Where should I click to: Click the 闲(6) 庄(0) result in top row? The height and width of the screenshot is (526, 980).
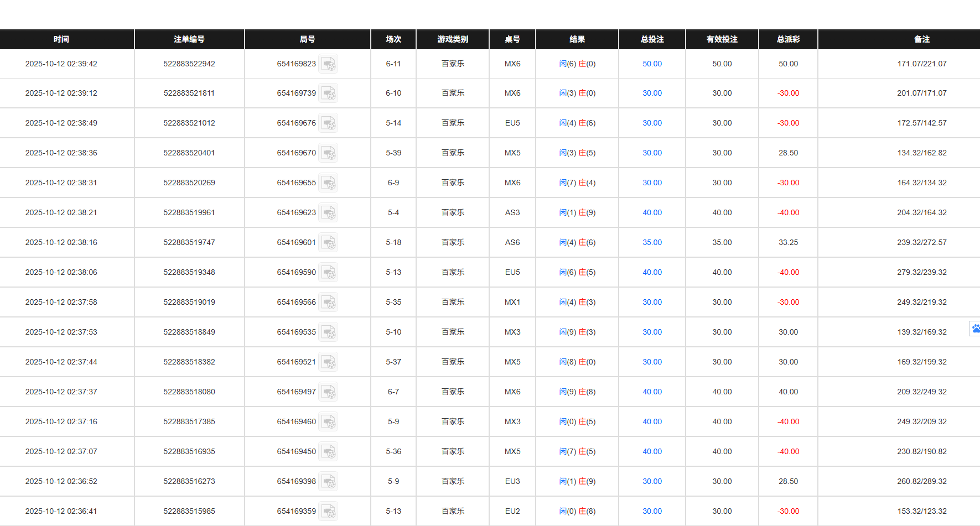click(577, 64)
